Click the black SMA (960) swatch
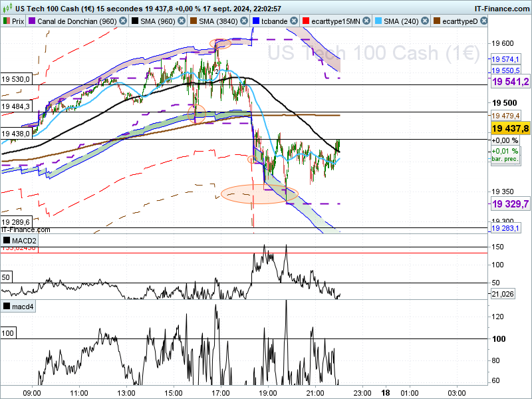532x399 pixels. 135,21
